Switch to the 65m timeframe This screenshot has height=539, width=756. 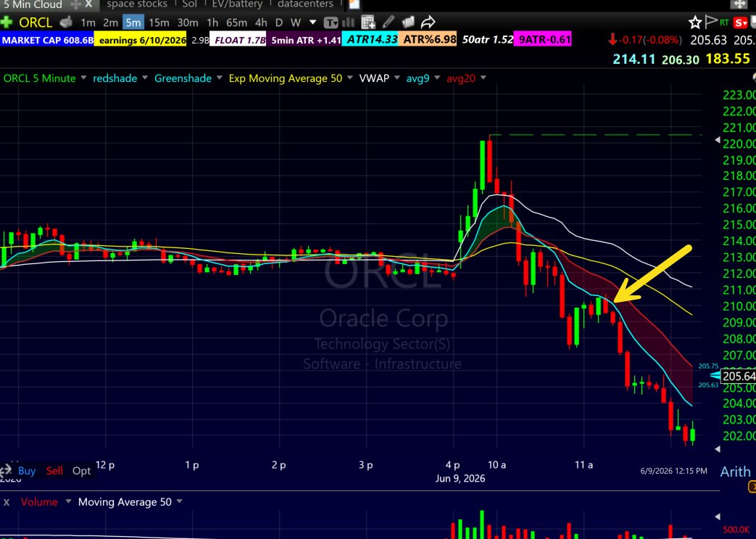[236, 22]
